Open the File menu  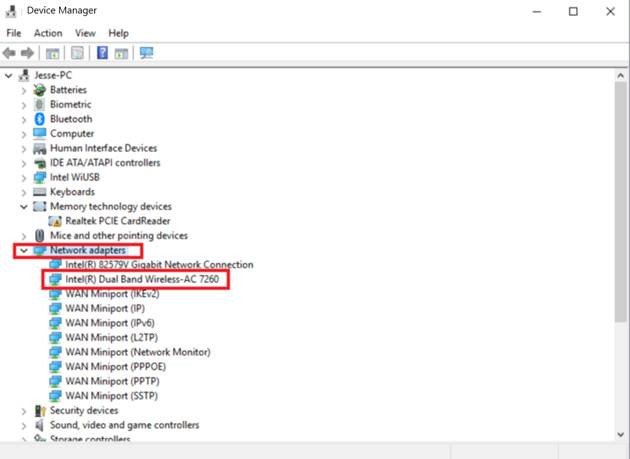14,33
